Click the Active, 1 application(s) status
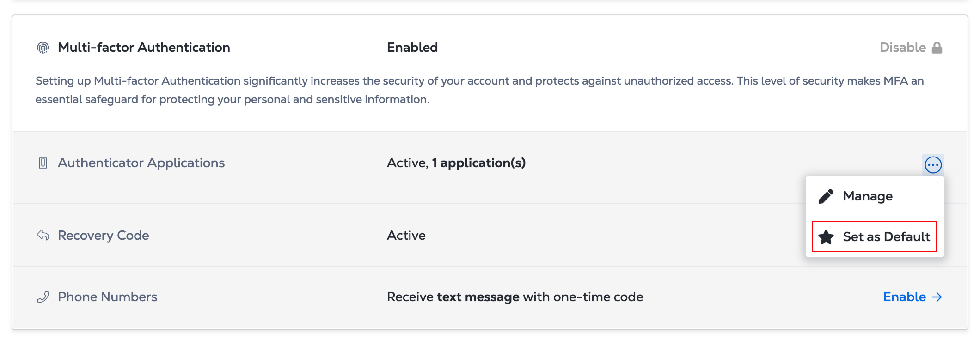 tap(456, 163)
